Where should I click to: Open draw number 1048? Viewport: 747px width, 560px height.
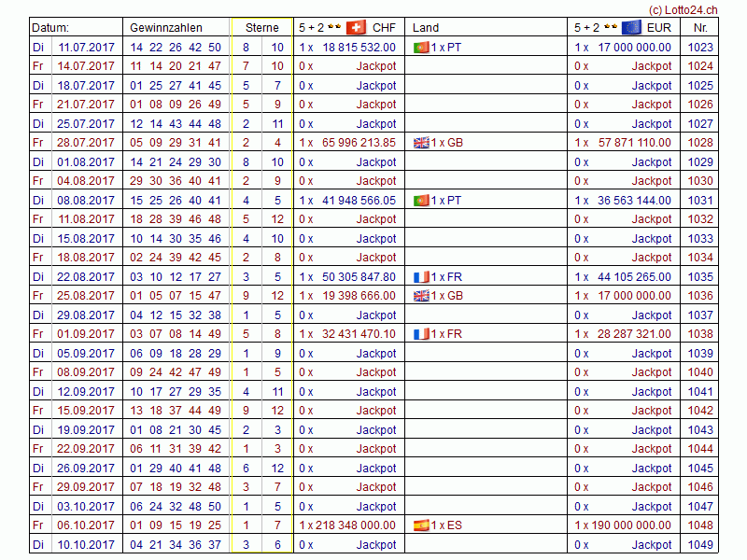tap(699, 525)
